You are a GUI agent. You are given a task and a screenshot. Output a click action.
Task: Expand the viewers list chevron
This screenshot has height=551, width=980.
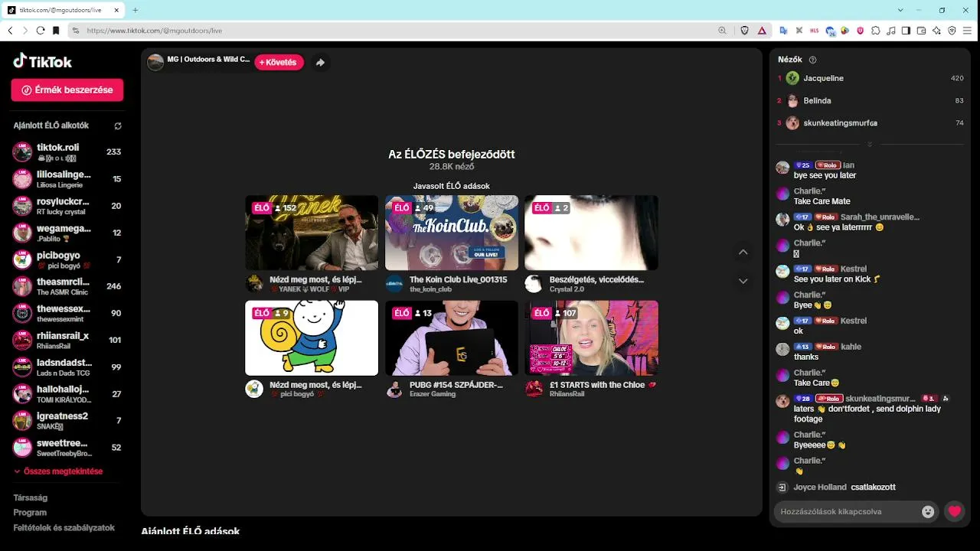870,144
